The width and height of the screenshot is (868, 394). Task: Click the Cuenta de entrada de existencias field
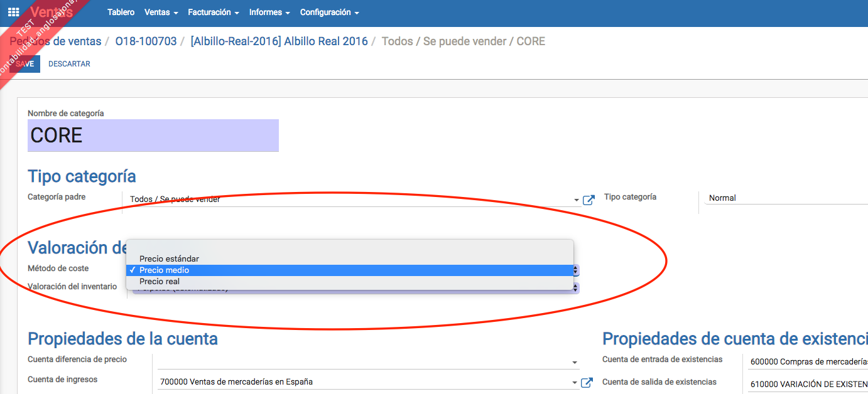click(807, 362)
